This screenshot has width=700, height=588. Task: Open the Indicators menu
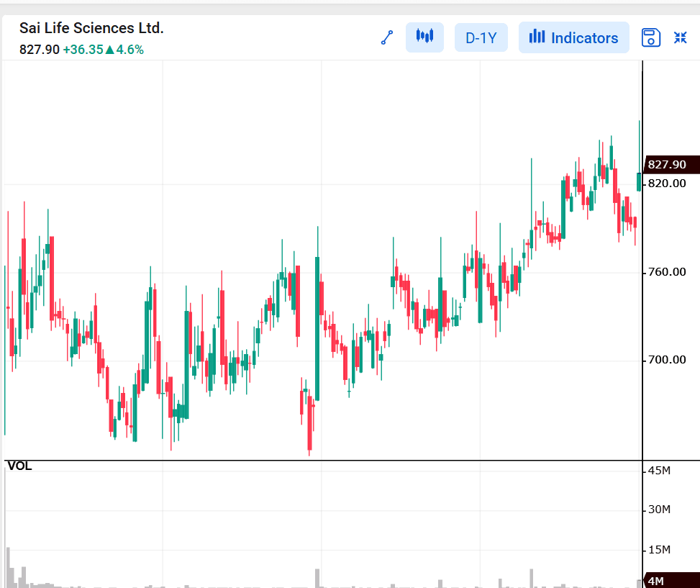[573, 38]
